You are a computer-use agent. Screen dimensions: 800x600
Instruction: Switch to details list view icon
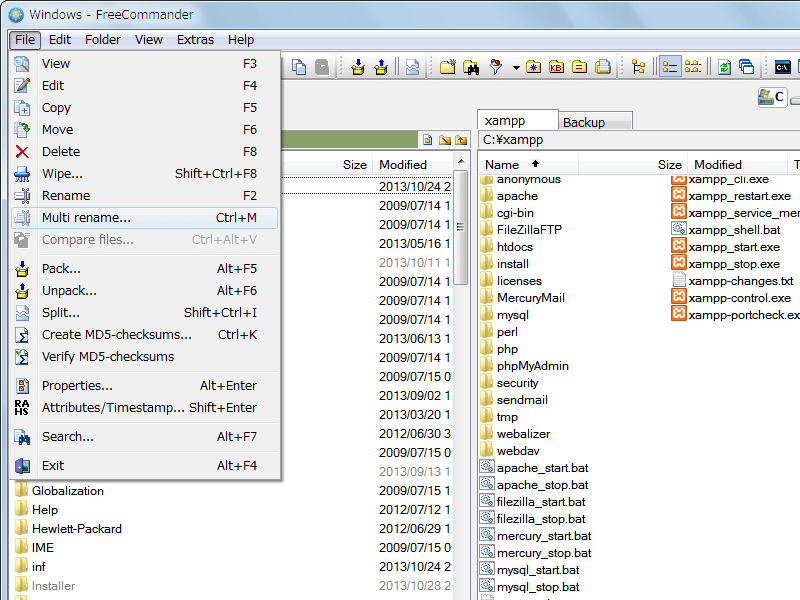pyautogui.click(x=670, y=67)
